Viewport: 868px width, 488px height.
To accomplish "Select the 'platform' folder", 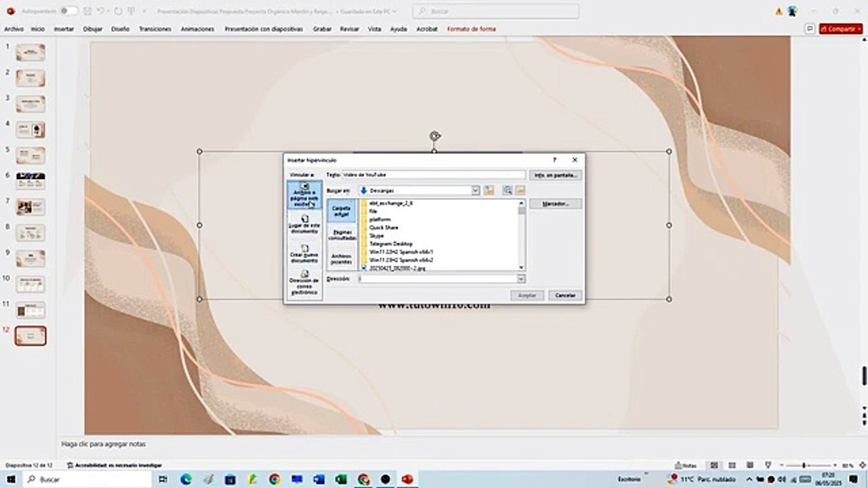I will 380,220.
